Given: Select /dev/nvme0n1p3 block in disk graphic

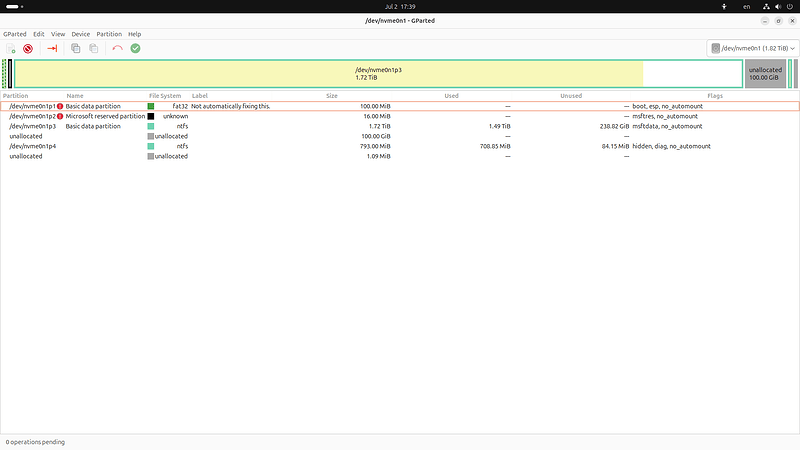Looking at the screenshot, I should click(378, 74).
